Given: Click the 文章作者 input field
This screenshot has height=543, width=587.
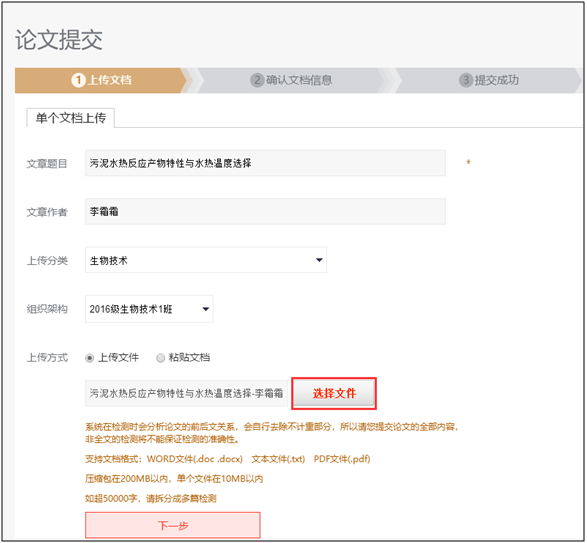Looking at the screenshot, I should coord(265,212).
